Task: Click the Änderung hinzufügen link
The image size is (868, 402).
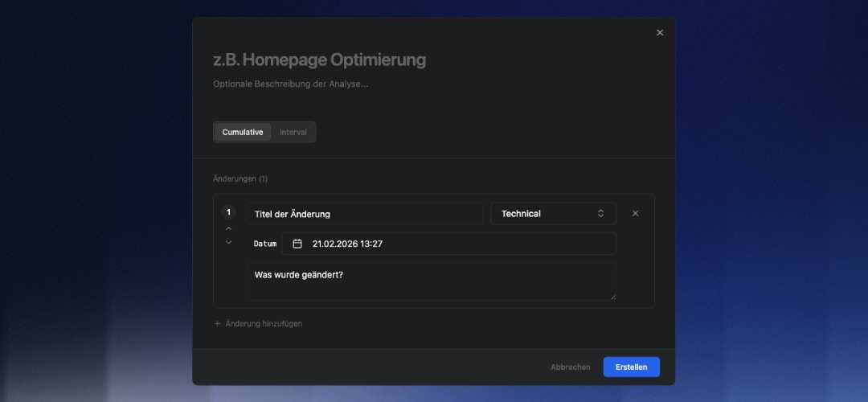Action: pyautogui.click(x=258, y=324)
